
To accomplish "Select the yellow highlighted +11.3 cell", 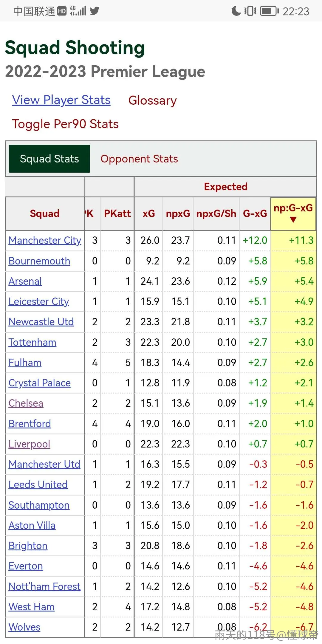I will (x=293, y=240).
